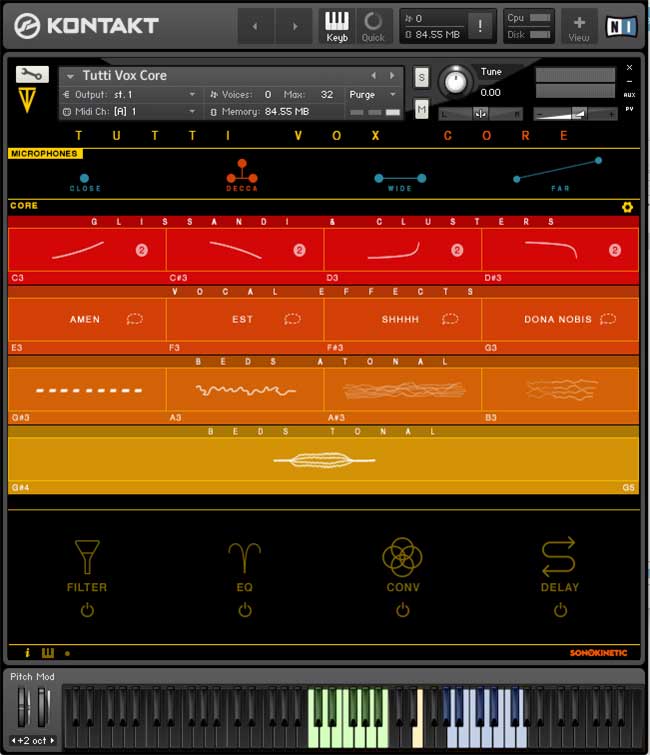Viewport: 650px width, 755px height.
Task: Mute the instrument with M button
Action: click(x=421, y=109)
